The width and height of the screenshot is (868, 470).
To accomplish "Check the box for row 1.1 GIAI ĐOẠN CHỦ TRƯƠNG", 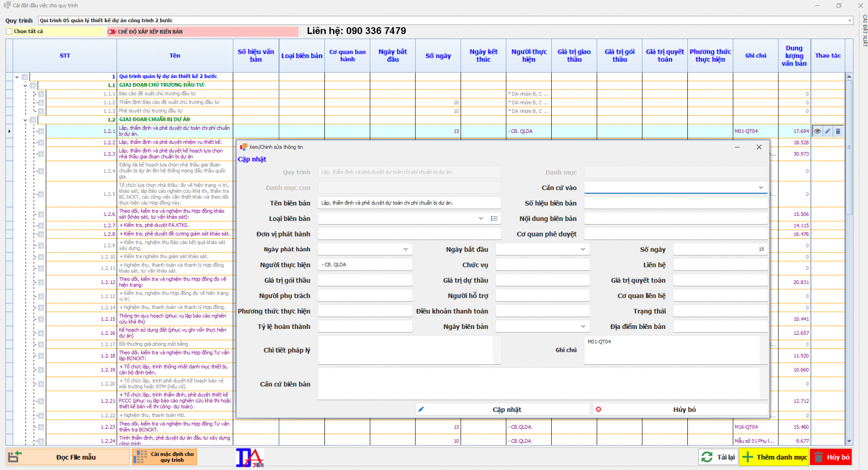I will (x=33, y=86).
